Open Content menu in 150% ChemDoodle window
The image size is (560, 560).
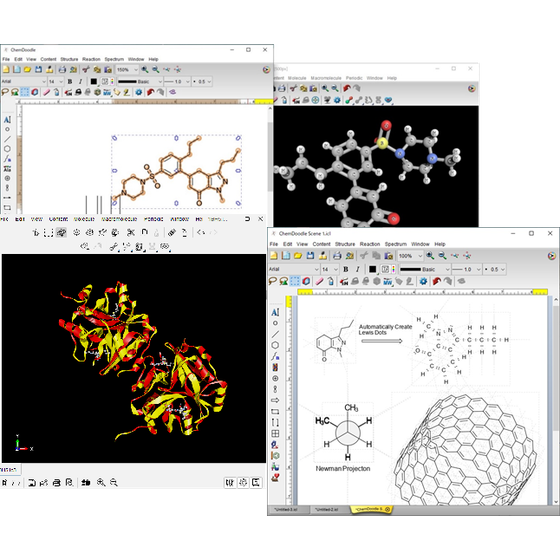pyautogui.click(x=48, y=59)
